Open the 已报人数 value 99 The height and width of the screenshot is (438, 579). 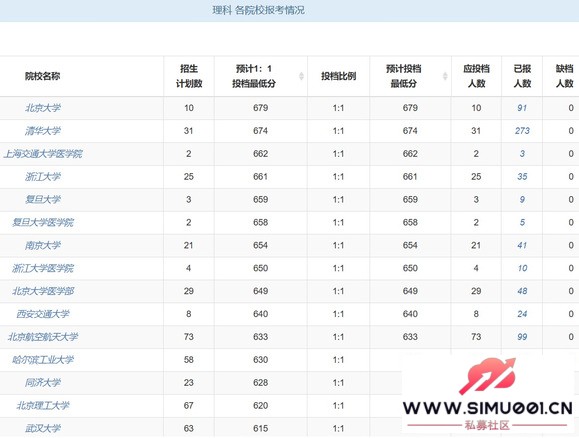pyautogui.click(x=522, y=337)
